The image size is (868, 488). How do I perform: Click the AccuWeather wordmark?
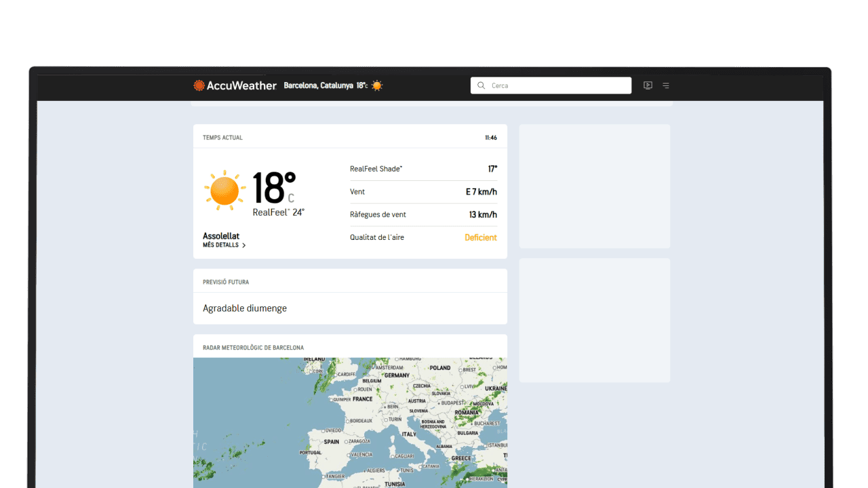click(x=242, y=85)
